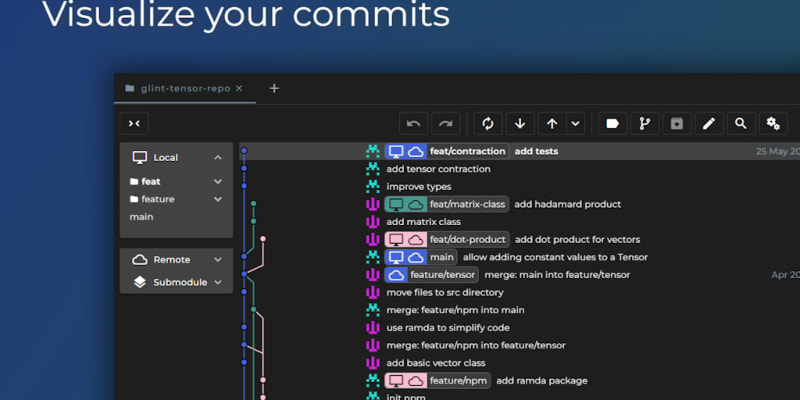Click the create branch icon
Viewport: 800px width, 400px height.
tap(644, 123)
